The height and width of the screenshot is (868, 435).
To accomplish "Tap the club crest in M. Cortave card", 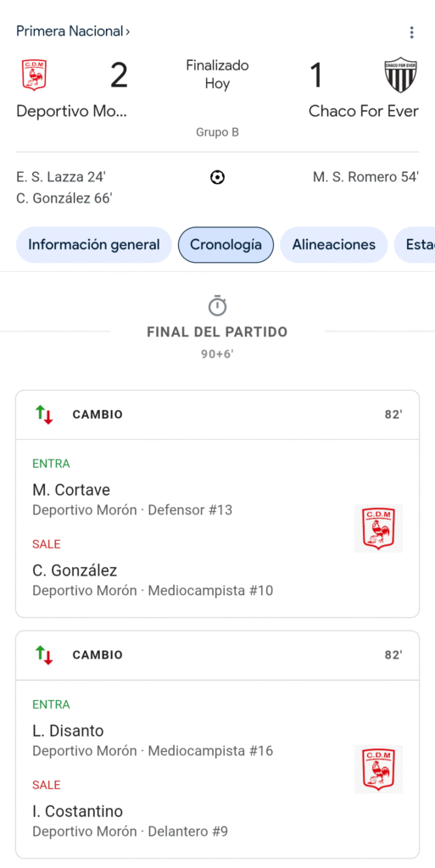I will click(378, 528).
